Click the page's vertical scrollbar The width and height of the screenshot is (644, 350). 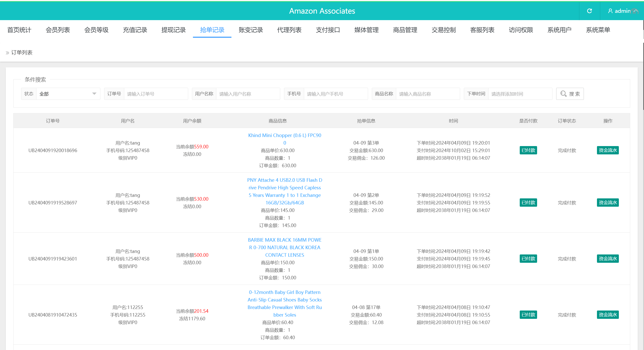[643, 75]
